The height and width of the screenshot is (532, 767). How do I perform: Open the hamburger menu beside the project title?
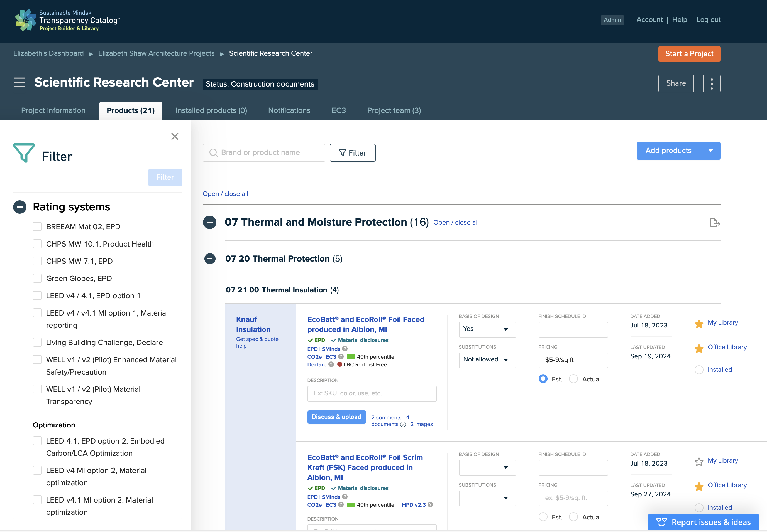19,82
